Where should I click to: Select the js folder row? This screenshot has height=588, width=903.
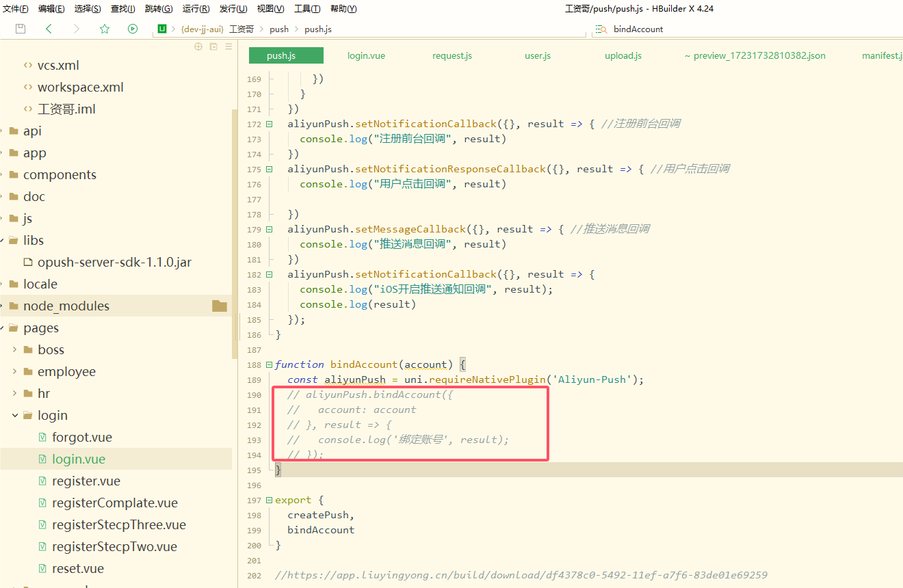(116, 219)
